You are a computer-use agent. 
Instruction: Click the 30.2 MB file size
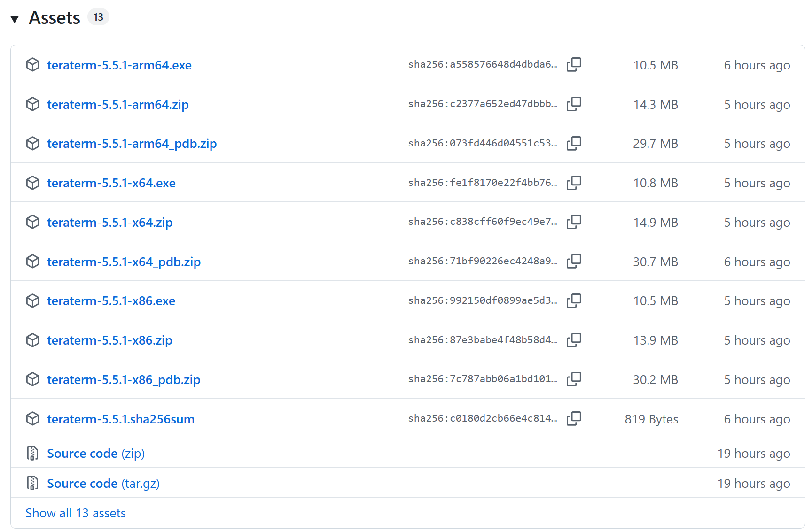[x=656, y=380]
